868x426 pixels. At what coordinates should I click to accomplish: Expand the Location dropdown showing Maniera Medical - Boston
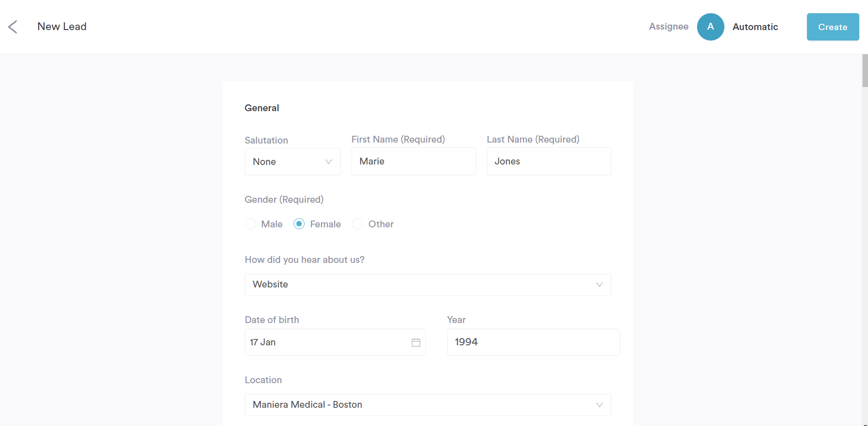coord(428,405)
